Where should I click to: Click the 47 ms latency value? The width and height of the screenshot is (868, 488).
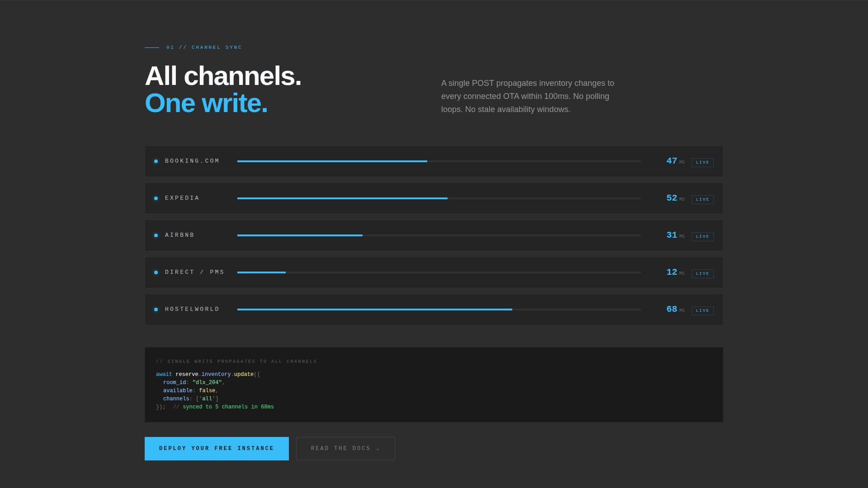[675, 161]
